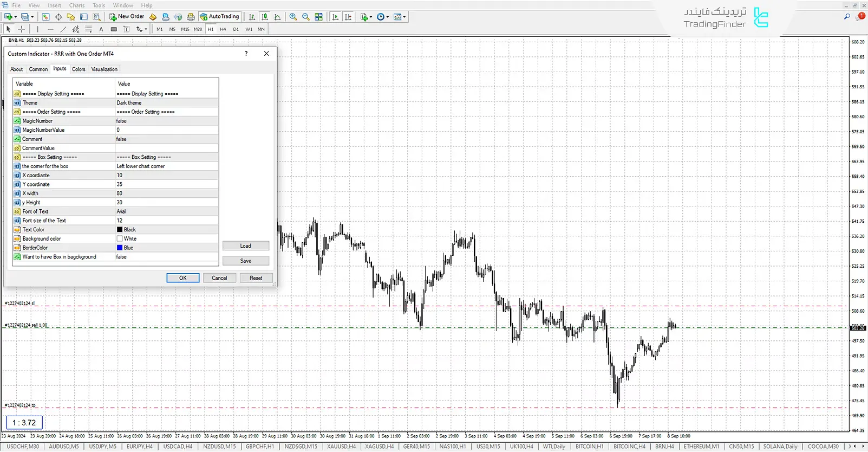Image resolution: width=868 pixels, height=452 pixels.
Task: Toggle the AutoTrading button
Action: (220, 17)
